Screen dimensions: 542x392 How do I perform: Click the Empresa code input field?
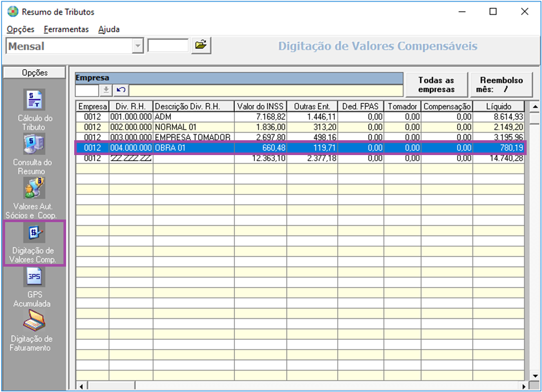[x=87, y=90]
